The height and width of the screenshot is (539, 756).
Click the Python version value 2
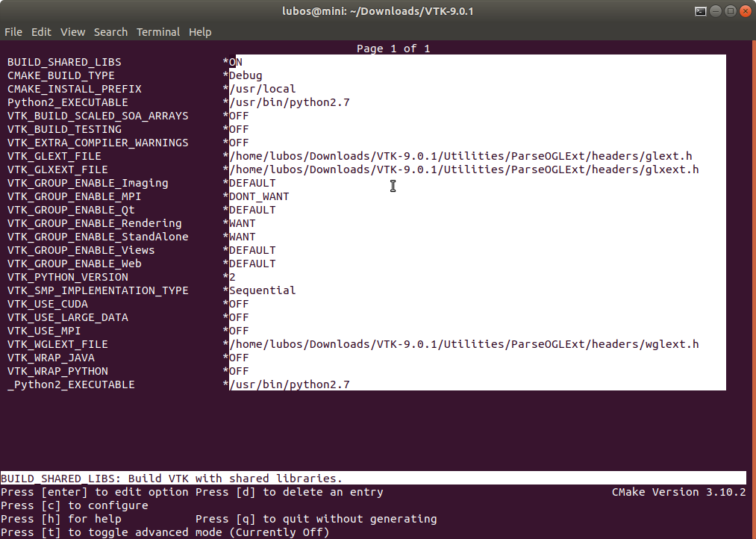[x=232, y=277]
